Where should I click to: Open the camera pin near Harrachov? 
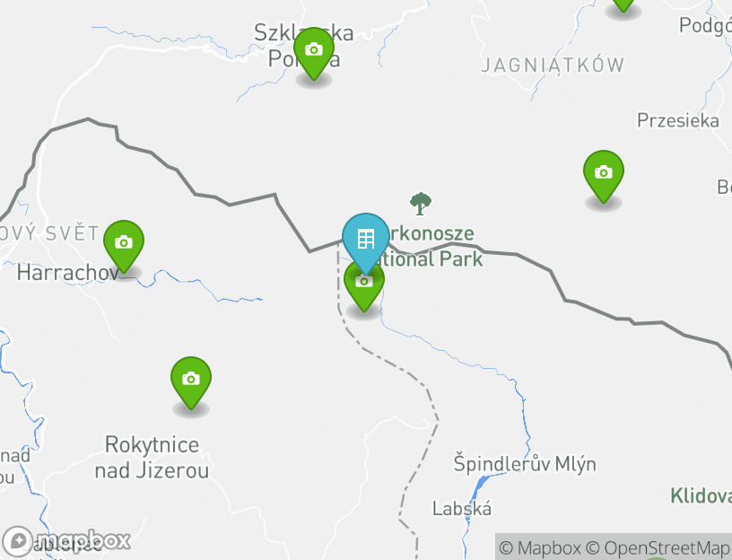tap(124, 245)
